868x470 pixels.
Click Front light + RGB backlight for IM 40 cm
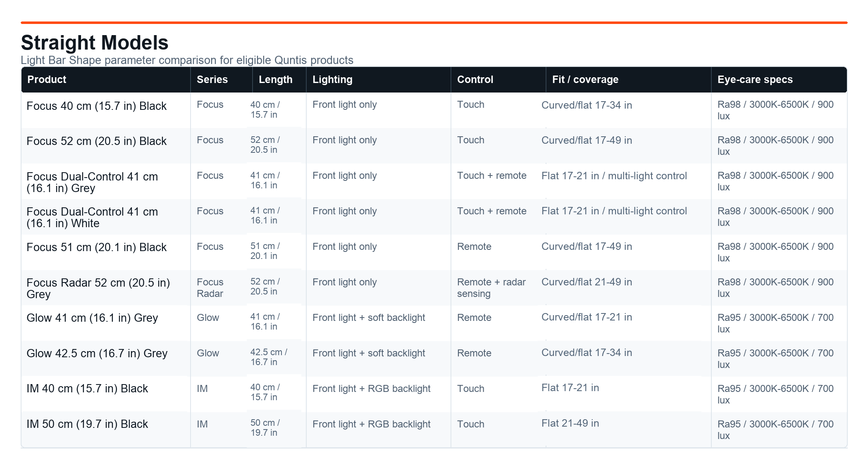click(372, 389)
